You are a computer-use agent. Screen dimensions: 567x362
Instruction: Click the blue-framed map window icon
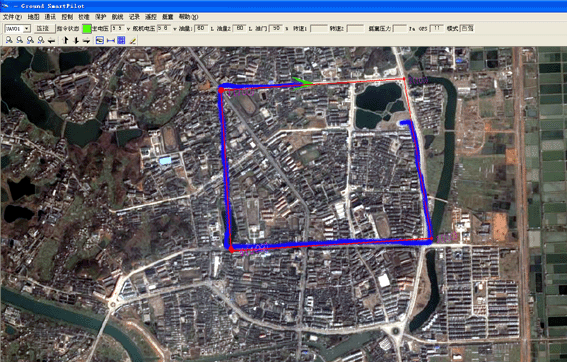point(100,40)
